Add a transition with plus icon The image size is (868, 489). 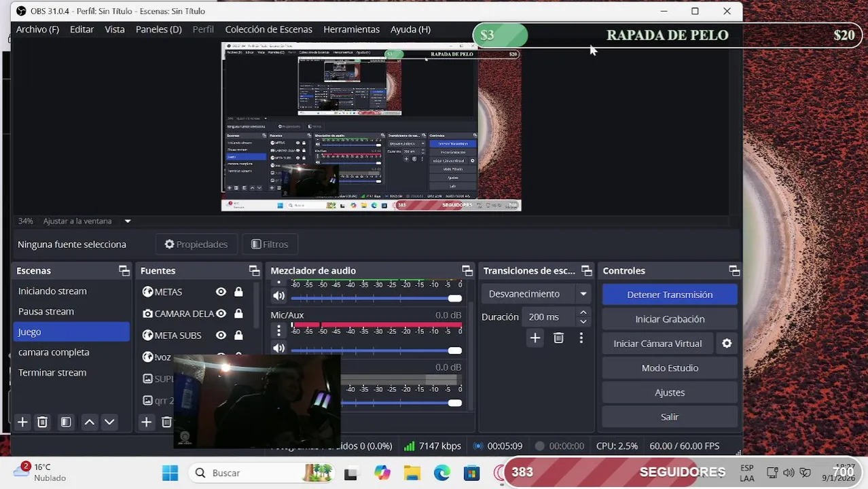click(535, 338)
